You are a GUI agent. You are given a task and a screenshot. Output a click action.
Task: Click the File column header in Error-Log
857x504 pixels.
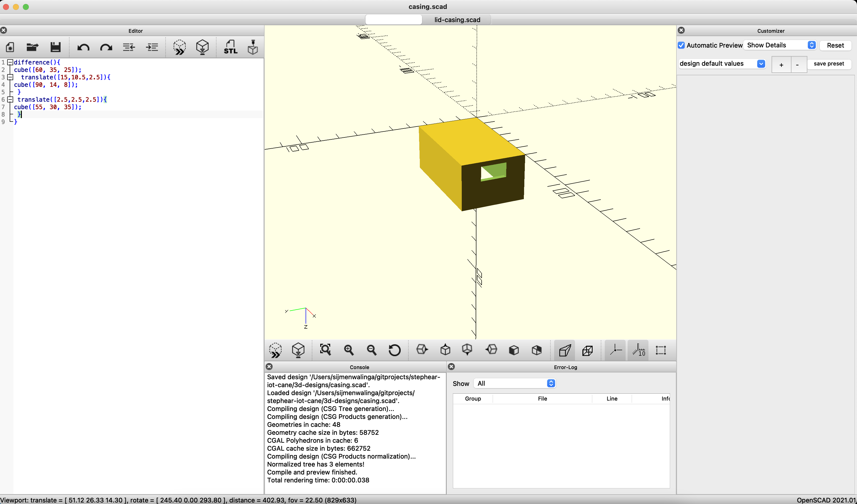[542, 399]
